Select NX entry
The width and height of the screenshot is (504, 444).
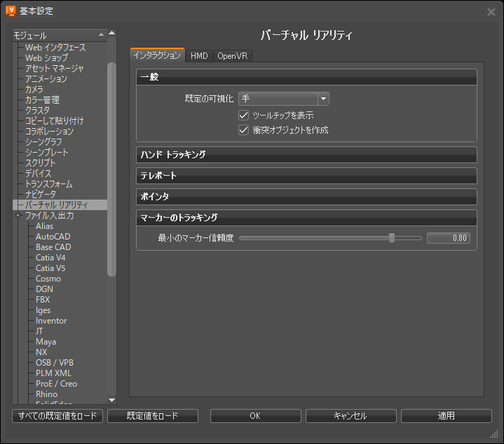(x=41, y=352)
